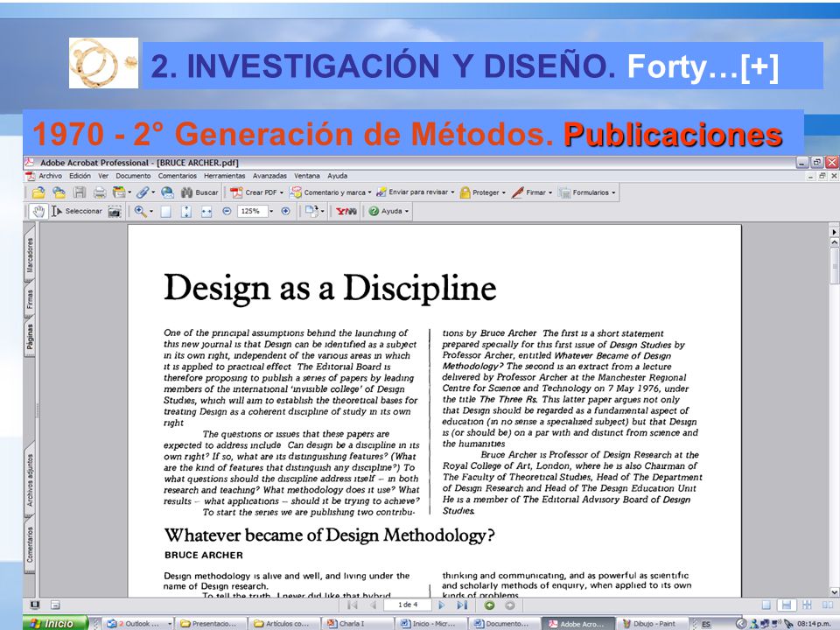Go to first page button

[352, 605]
